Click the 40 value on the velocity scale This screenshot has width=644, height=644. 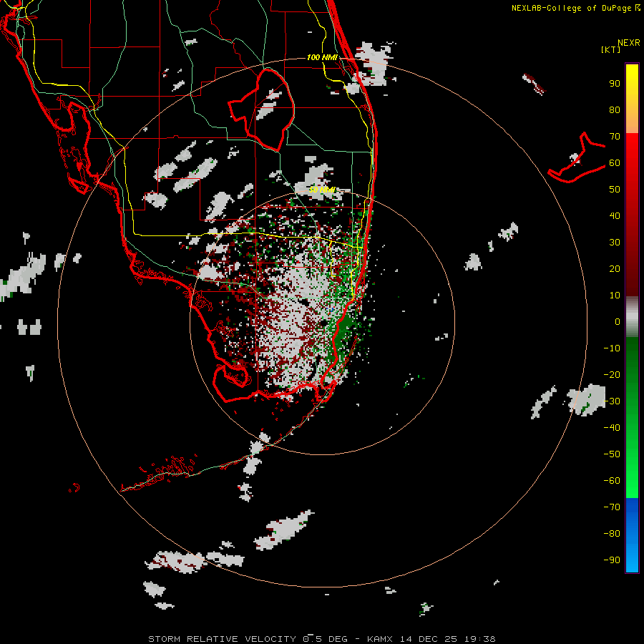point(615,215)
